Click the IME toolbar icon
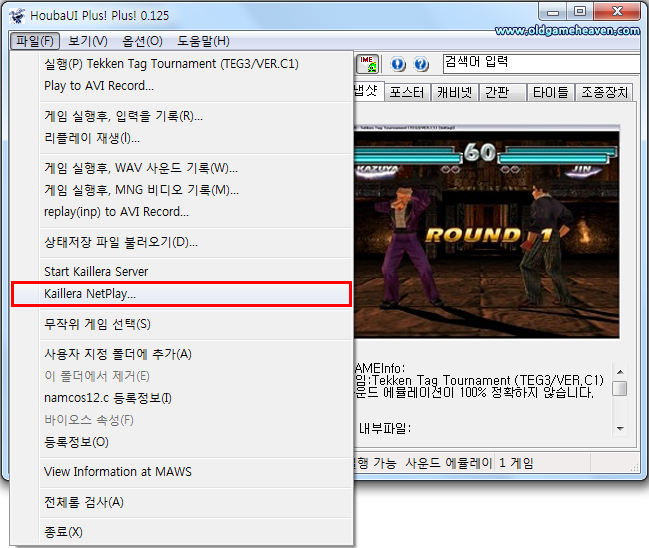Viewport: 649px width, 548px height. coord(368,64)
